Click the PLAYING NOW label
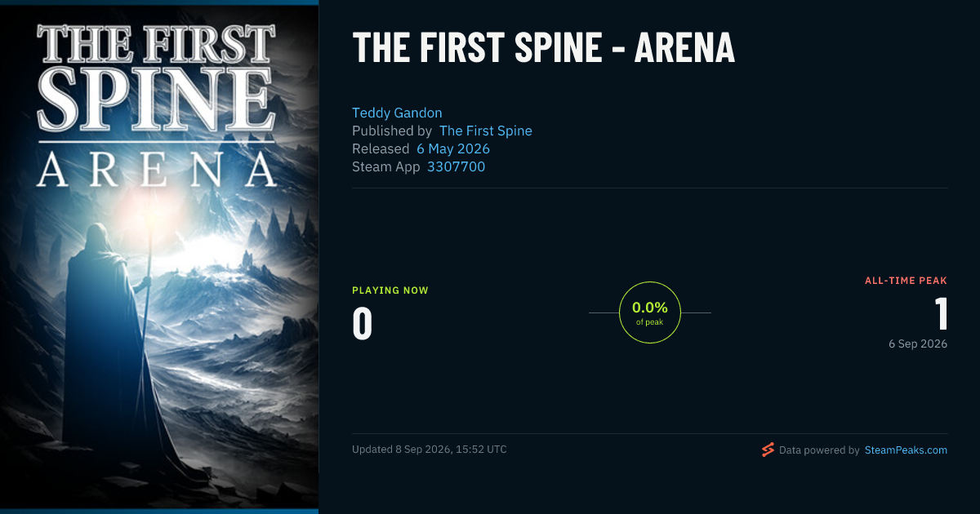 click(390, 290)
